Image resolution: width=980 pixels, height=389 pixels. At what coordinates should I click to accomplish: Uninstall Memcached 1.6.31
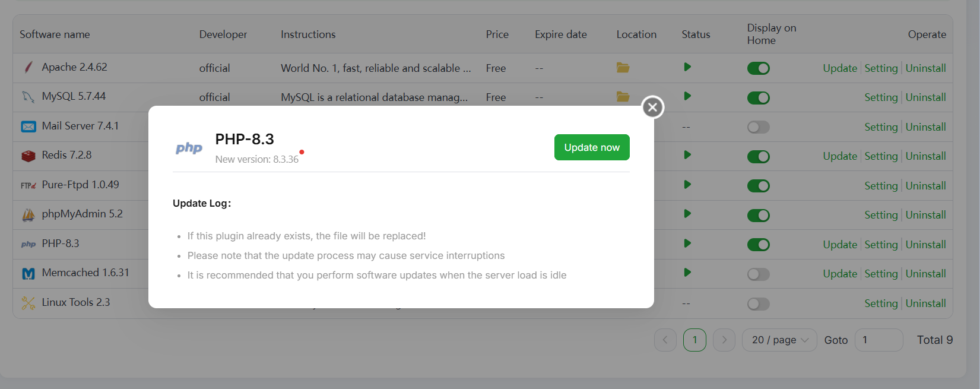pyautogui.click(x=925, y=274)
